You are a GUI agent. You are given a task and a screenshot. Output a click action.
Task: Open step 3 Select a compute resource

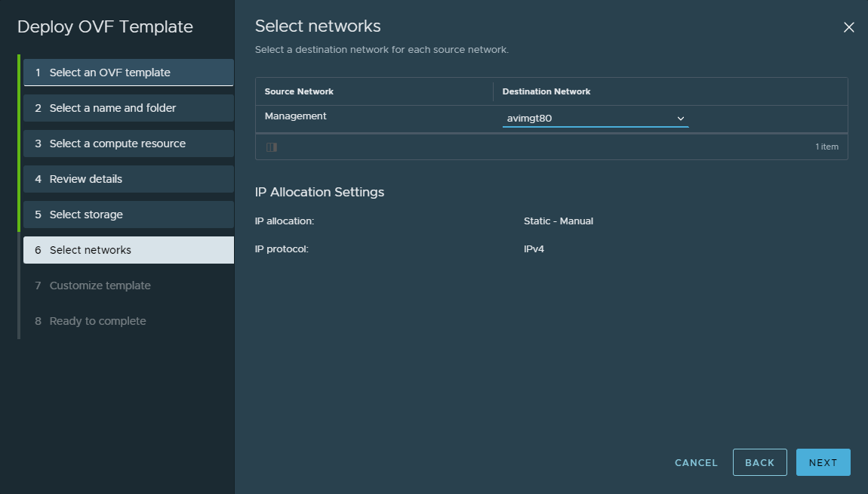[128, 144]
